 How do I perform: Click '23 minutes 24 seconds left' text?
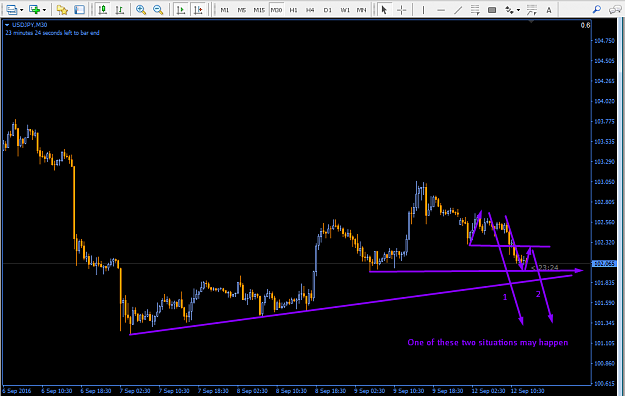click(52, 33)
